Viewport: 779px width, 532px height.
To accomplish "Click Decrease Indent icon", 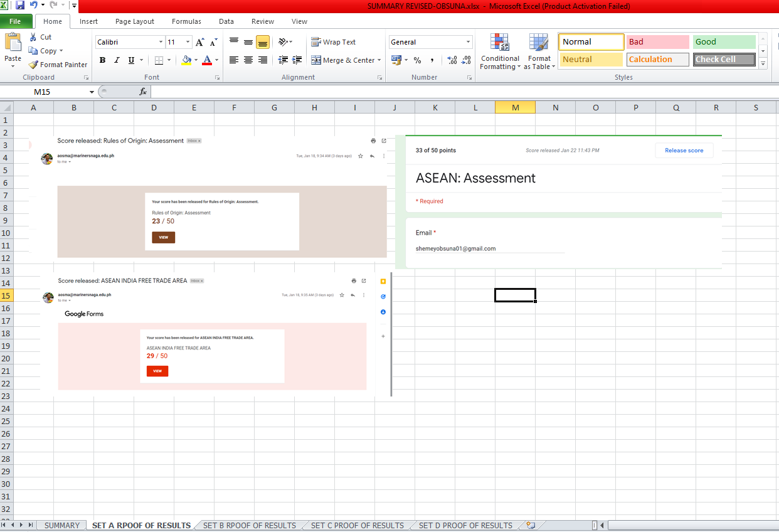I will 283,60.
